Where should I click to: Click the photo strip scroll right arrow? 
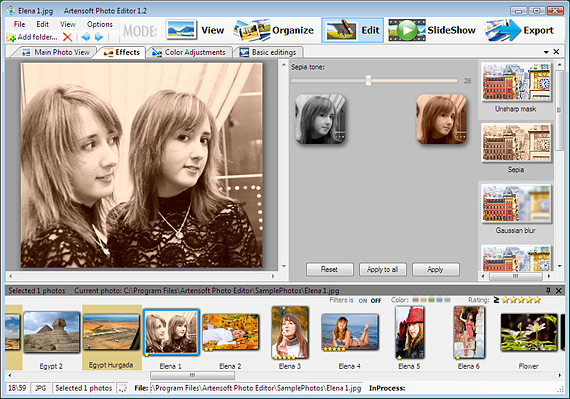(560, 375)
